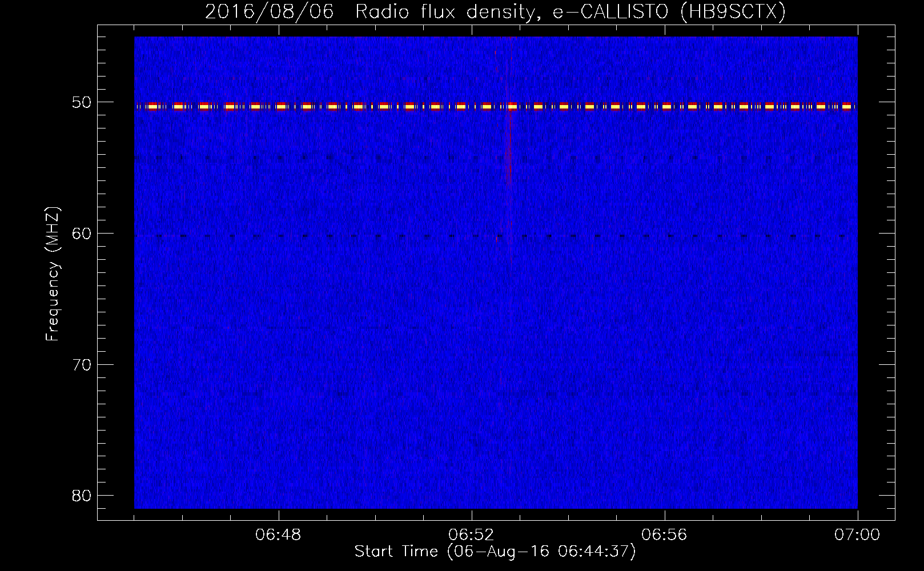Screen dimensions: 924x571
Task: Click the 06:56 time tick label
Action: 664,535
